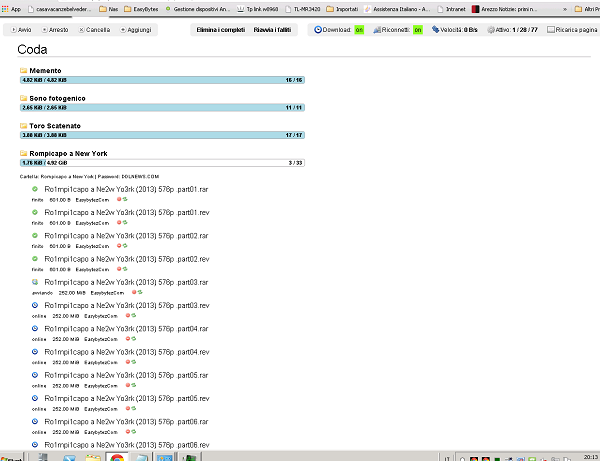Click Riavvia i falliti link
This screenshot has height=461, width=600.
pos(272,31)
